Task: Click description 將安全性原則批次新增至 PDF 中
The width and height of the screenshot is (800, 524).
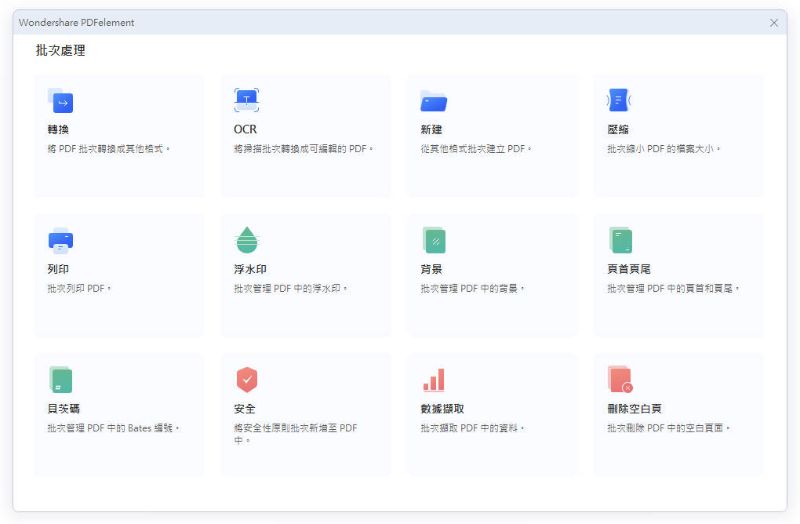Action: (x=295, y=434)
